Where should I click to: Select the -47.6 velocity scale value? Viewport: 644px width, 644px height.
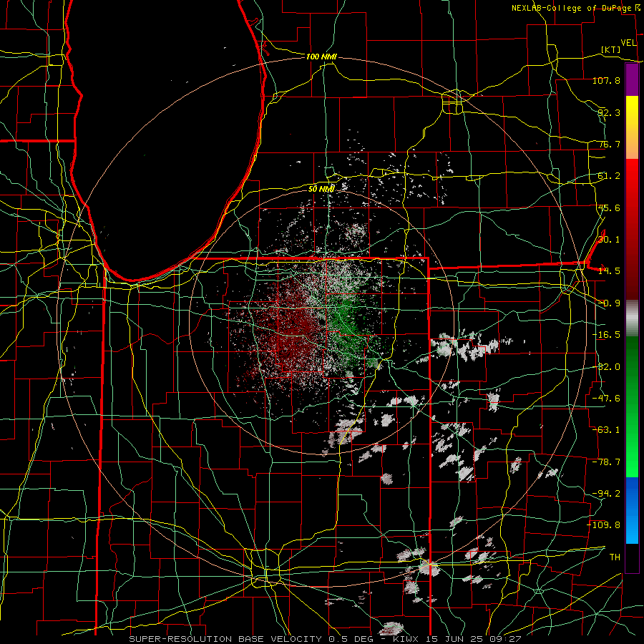pos(606,398)
